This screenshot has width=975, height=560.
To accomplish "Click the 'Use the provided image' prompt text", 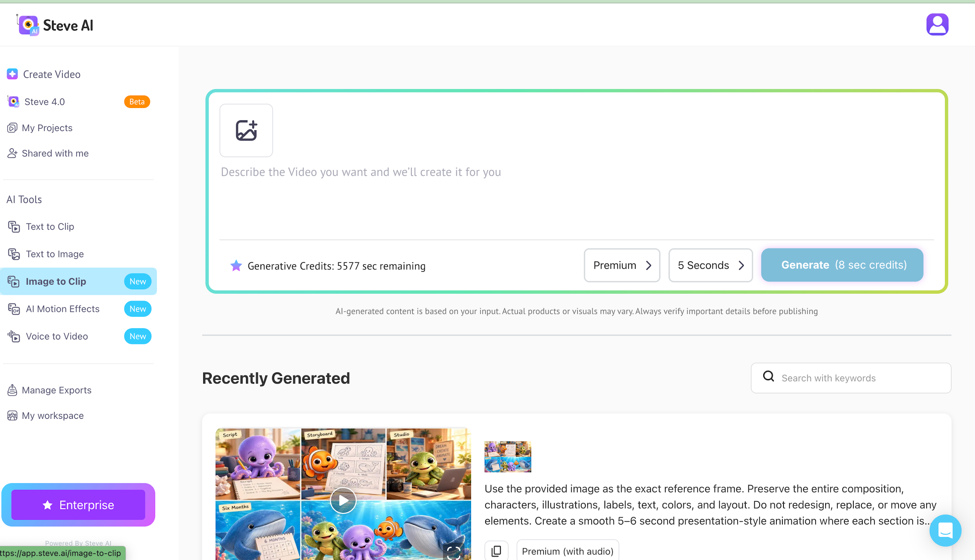I will click(710, 505).
